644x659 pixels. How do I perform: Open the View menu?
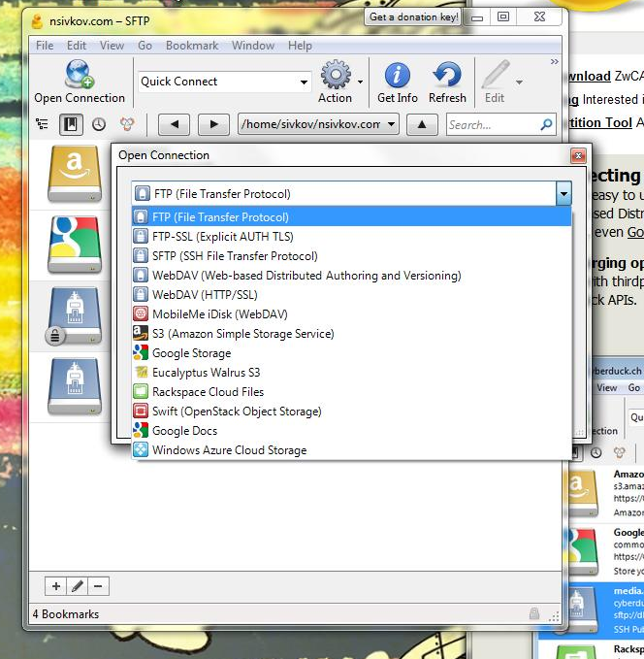click(x=112, y=46)
